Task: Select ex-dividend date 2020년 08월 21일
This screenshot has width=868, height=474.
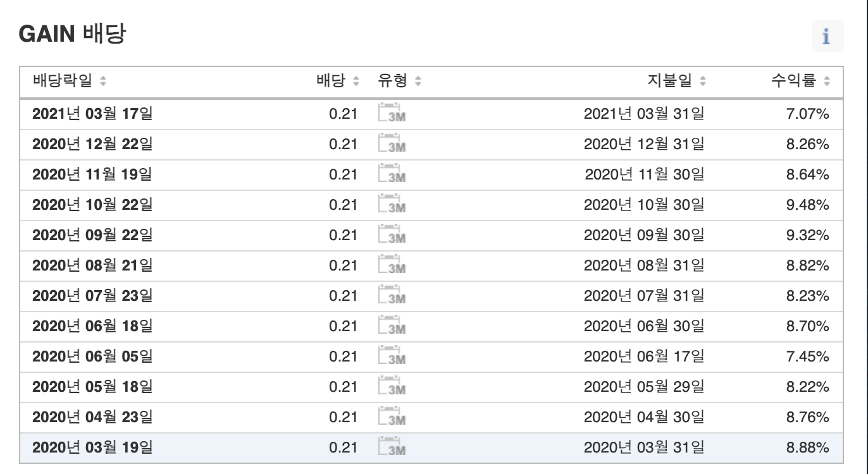Action: click(92, 265)
